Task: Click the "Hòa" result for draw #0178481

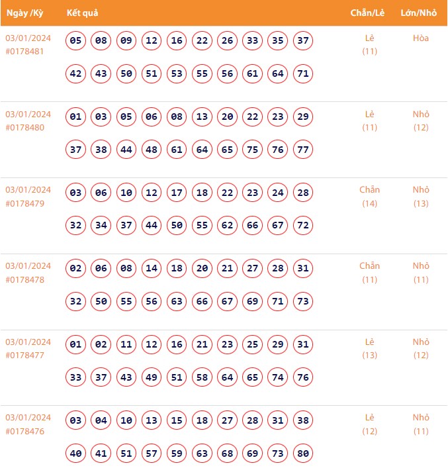Action: tap(421, 38)
